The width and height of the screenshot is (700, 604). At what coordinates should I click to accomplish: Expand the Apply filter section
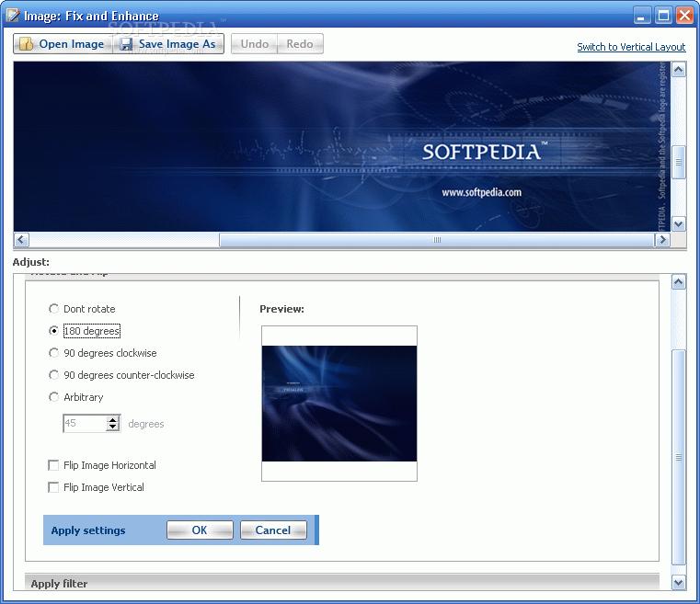tap(341, 583)
